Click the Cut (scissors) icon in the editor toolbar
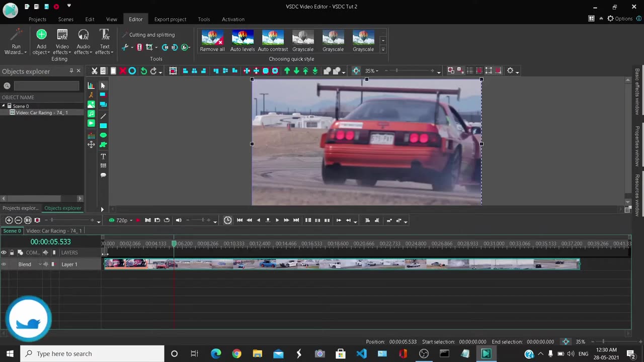644x362 pixels. coord(94,71)
